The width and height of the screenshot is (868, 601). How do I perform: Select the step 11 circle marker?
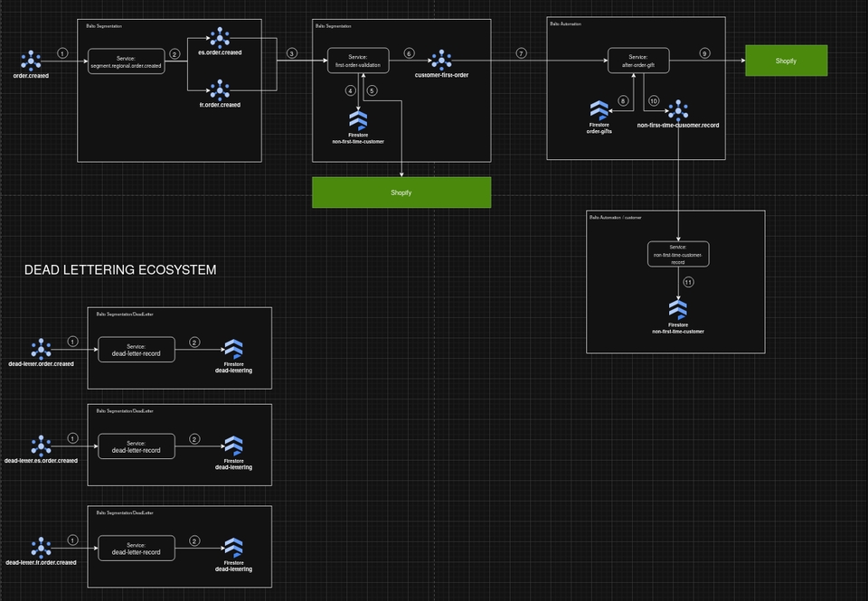click(x=688, y=282)
